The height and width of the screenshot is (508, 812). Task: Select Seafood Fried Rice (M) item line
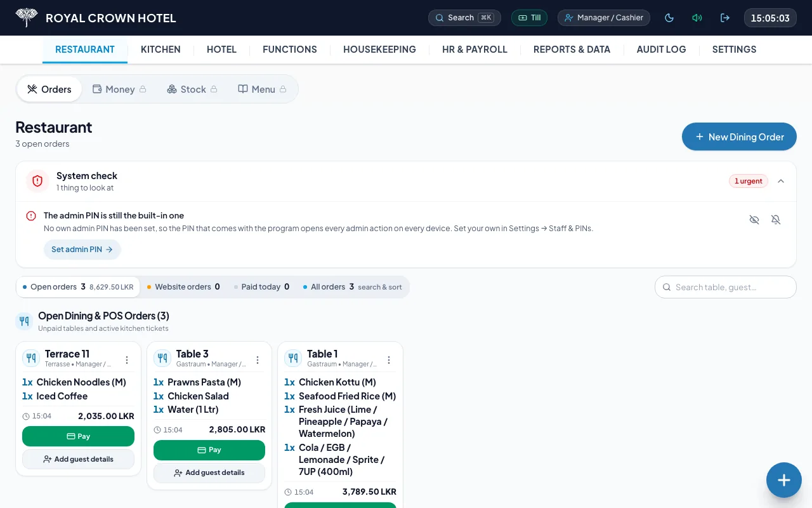pos(340,396)
